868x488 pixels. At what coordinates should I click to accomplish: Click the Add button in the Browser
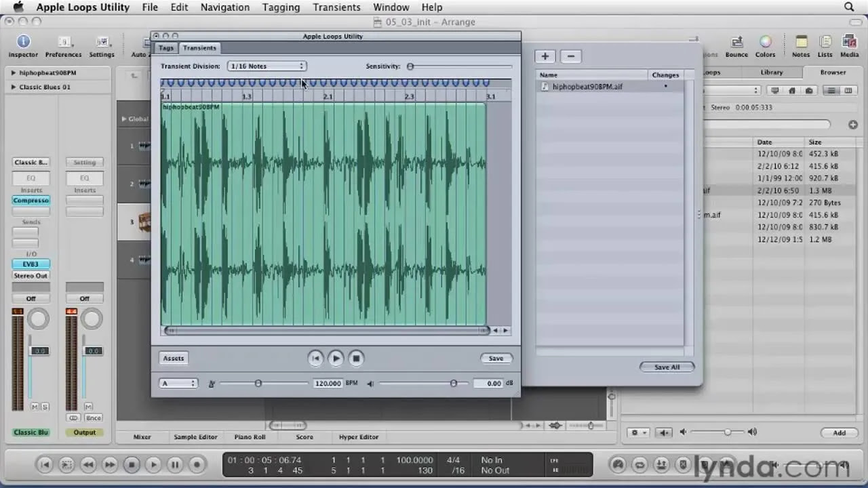pos(840,432)
